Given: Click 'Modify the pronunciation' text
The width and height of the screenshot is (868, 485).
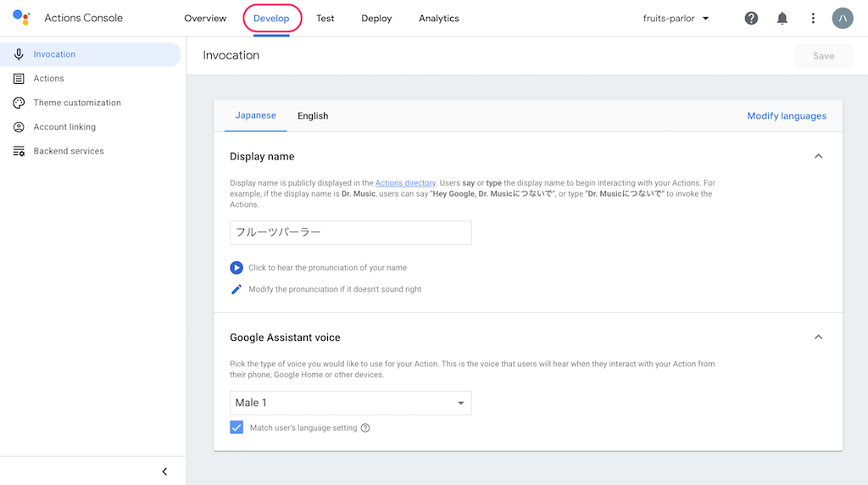Looking at the screenshot, I should point(335,290).
